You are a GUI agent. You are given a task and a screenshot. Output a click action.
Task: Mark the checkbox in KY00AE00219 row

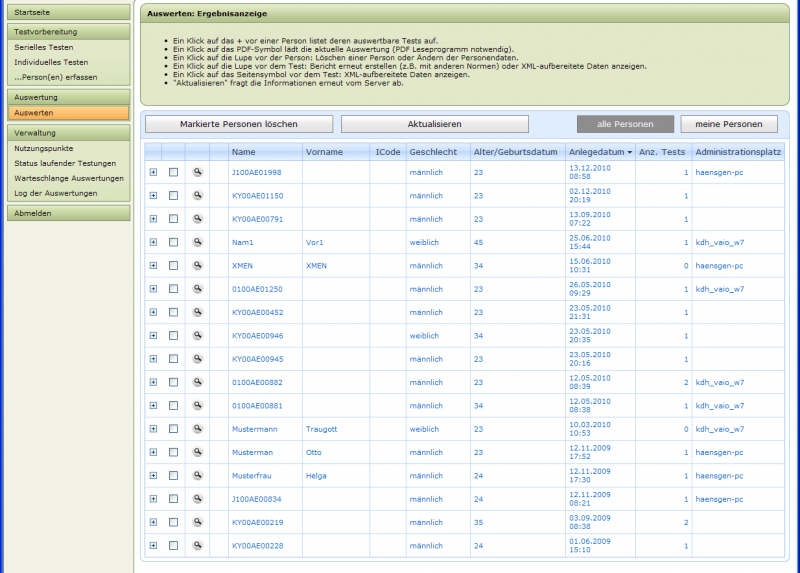tap(173, 522)
